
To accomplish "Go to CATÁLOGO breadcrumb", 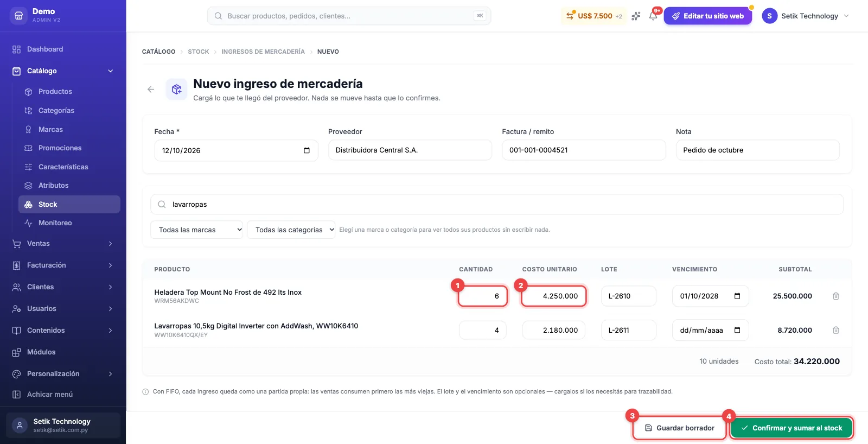I will pyautogui.click(x=158, y=52).
